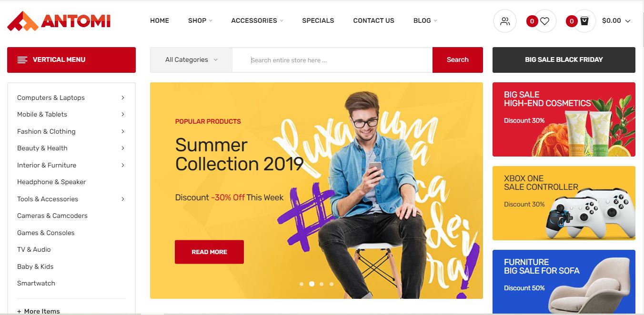The height and width of the screenshot is (315, 644).
Task: Switch to the first carousel dot
Action: point(302,284)
